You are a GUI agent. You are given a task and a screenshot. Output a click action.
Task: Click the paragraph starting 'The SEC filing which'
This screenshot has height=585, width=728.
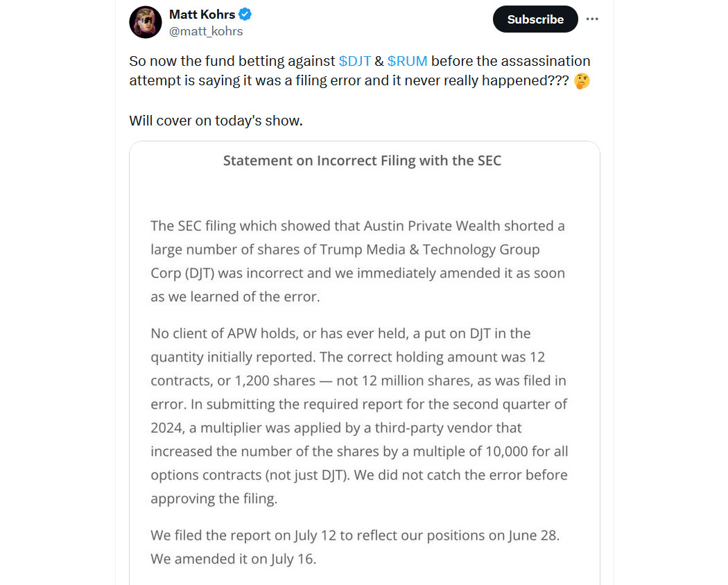point(358,261)
